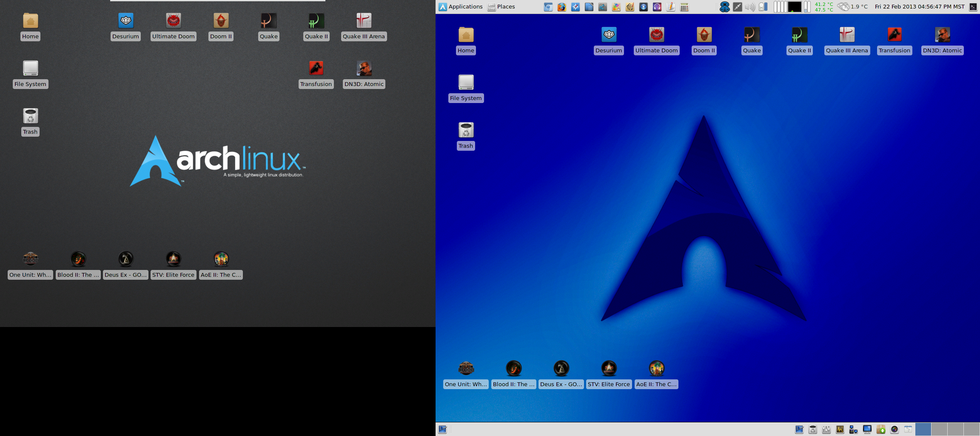Open the Places menu
This screenshot has width=980, height=436.
coord(501,7)
